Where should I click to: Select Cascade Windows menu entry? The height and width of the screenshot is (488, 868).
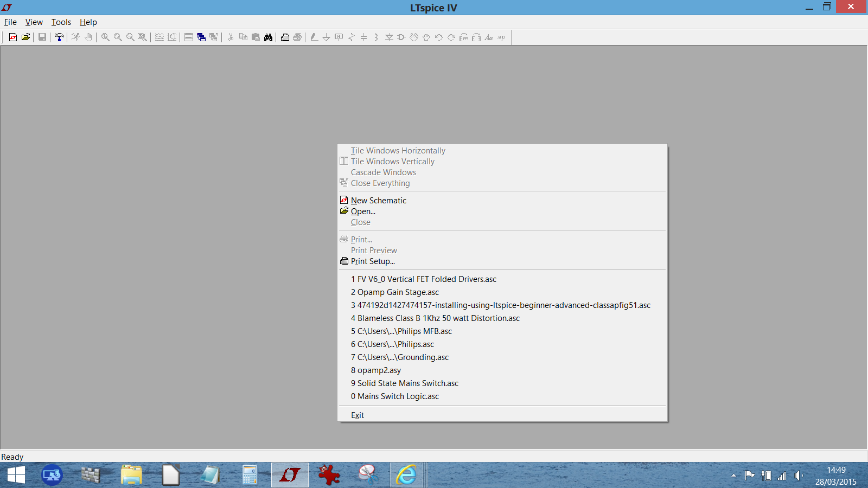[502, 172]
